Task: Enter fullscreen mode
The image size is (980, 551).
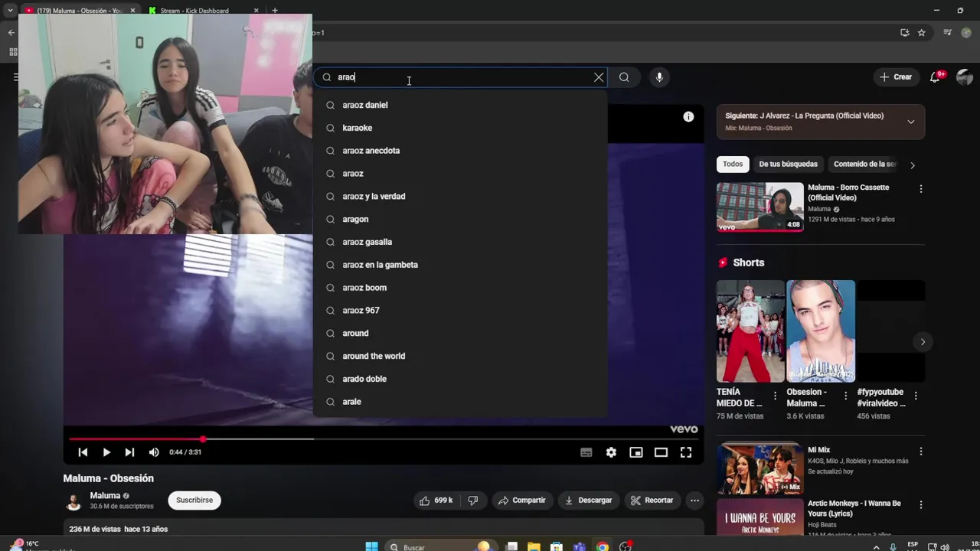Action: click(686, 452)
